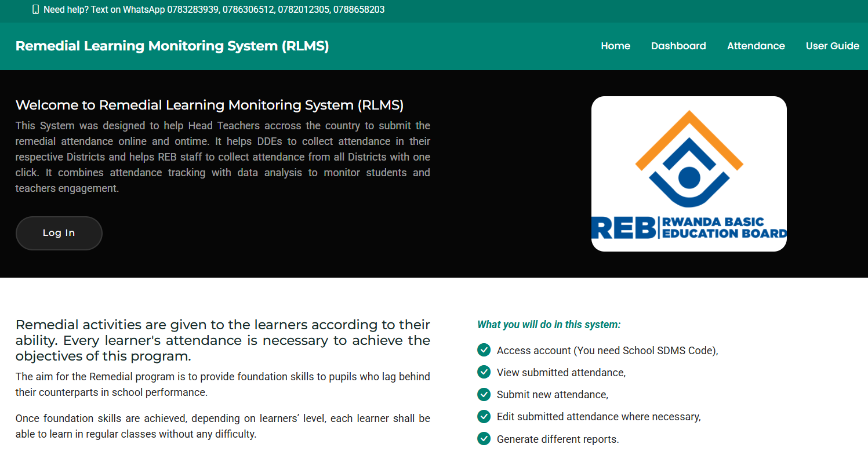
Task: Click the 'Generate different reports' list item text
Action: [558, 439]
